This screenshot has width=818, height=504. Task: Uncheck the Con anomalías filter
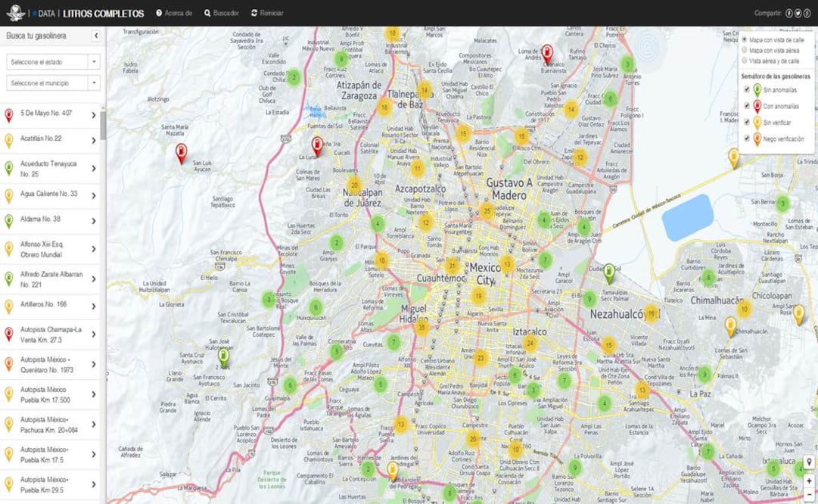tap(747, 106)
